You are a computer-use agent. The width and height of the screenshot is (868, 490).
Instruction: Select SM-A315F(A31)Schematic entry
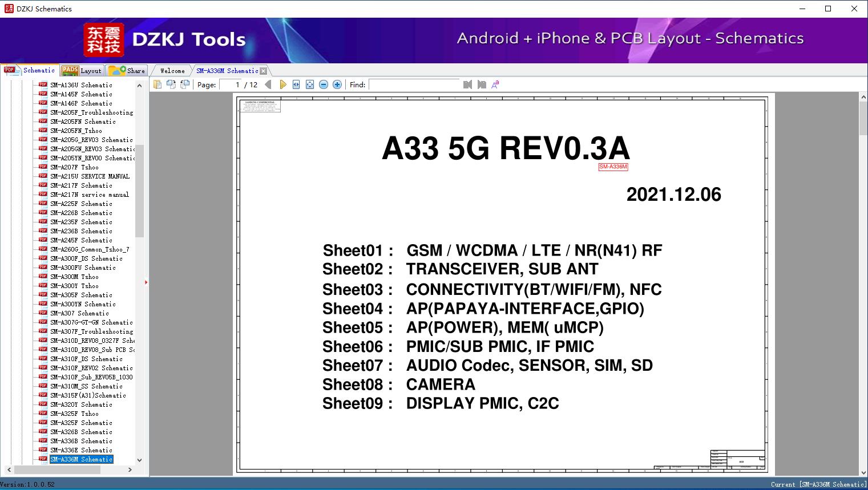pyautogui.click(x=88, y=395)
